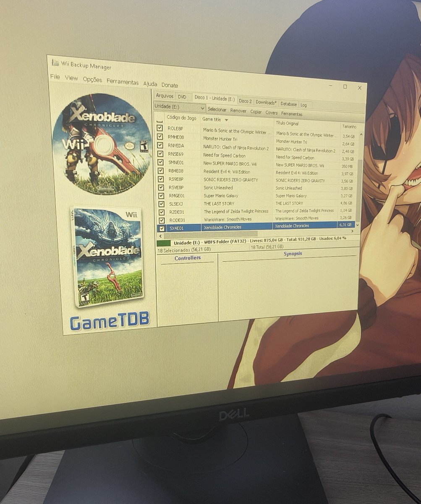Sort by the Código do Jogo column header
The image size is (421, 504).
click(181, 118)
